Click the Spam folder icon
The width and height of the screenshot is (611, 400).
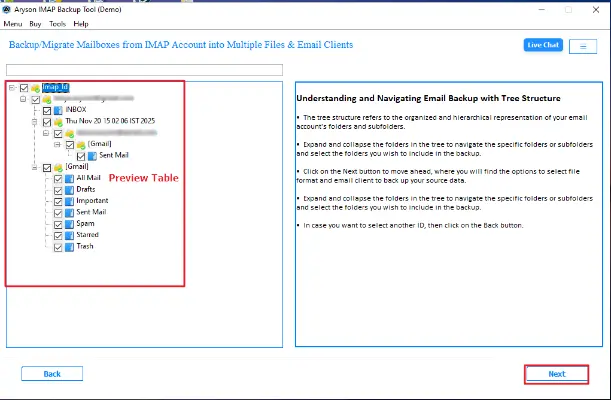(x=69, y=225)
